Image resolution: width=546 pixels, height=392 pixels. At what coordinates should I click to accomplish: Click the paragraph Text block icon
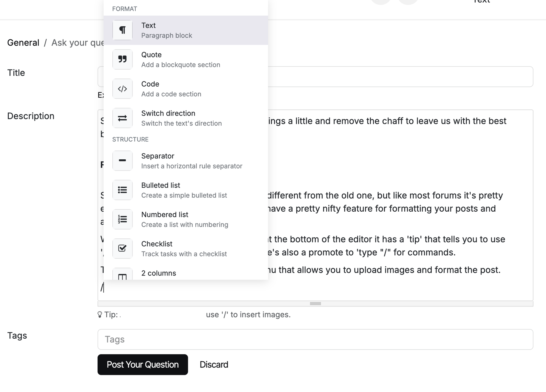(122, 30)
